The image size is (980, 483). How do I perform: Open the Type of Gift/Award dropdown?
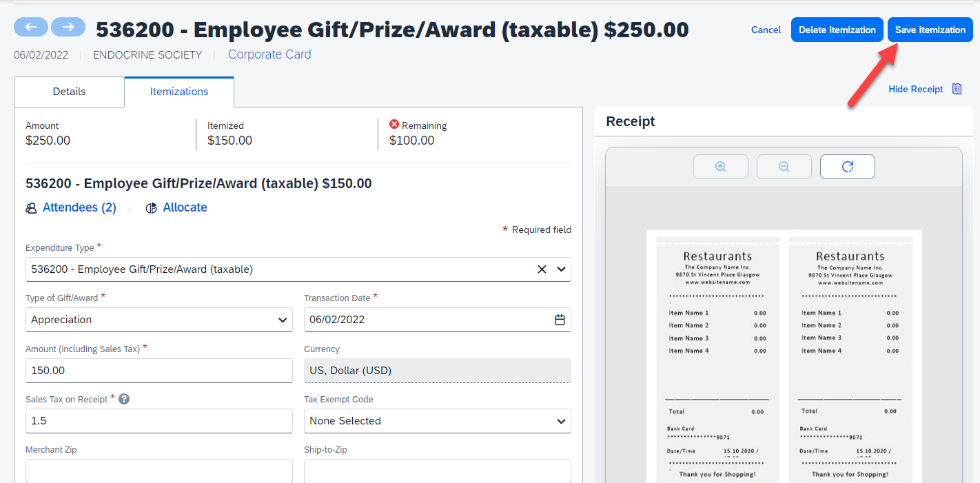(x=282, y=319)
